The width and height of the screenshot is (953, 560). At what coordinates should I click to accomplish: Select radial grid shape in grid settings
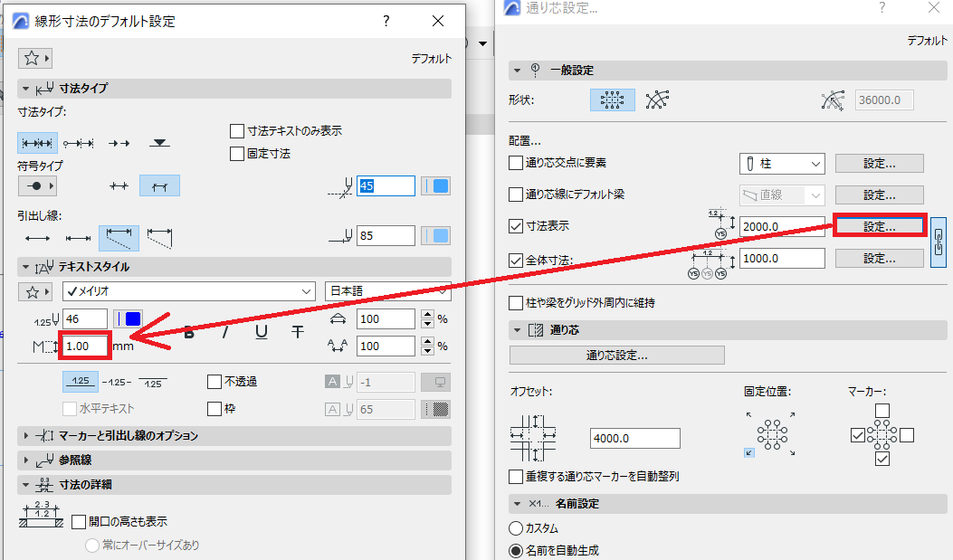(657, 100)
